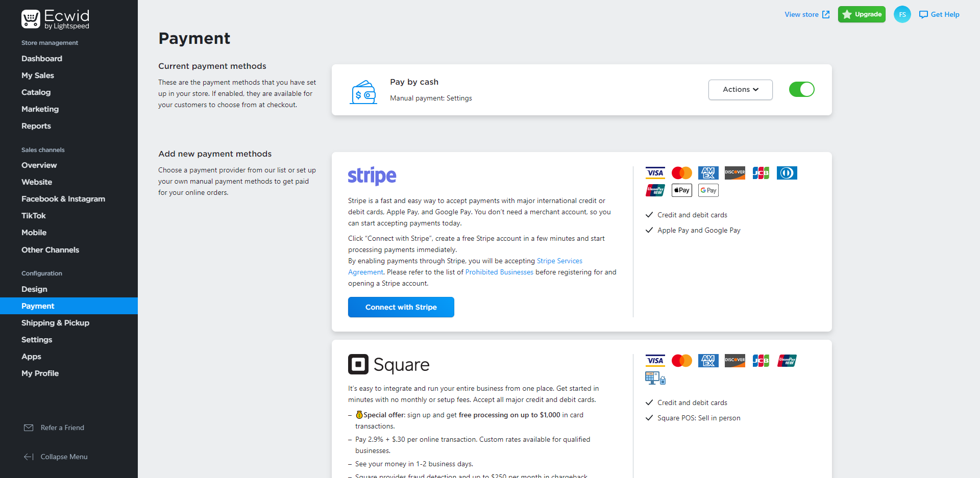Go to My Sales
Image resolution: width=980 pixels, height=478 pixels.
(38, 76)
